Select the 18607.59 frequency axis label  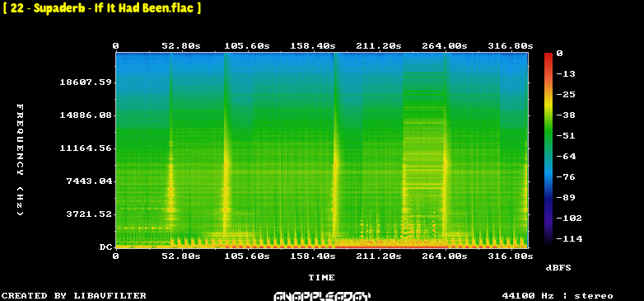pyautogui.click(x=85, y=82)
